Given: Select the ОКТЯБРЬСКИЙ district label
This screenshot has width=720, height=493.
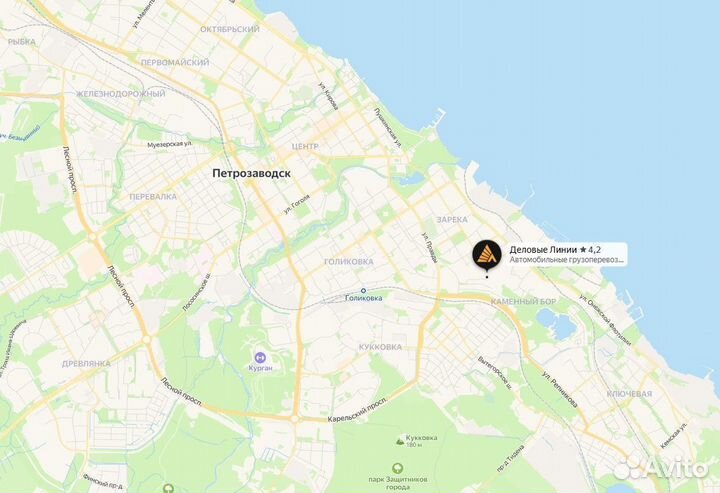Looking at the screenshot, I should tap(230, 29).
